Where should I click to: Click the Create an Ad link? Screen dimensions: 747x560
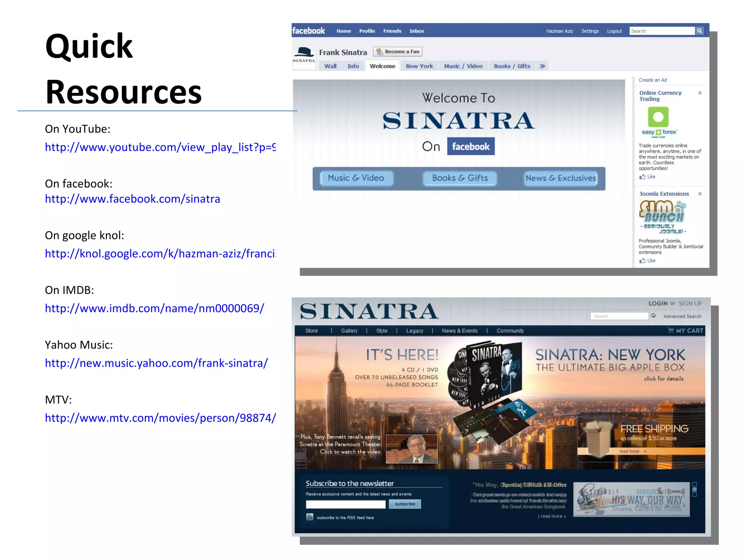pyautogui.click(x=653, y=80)
